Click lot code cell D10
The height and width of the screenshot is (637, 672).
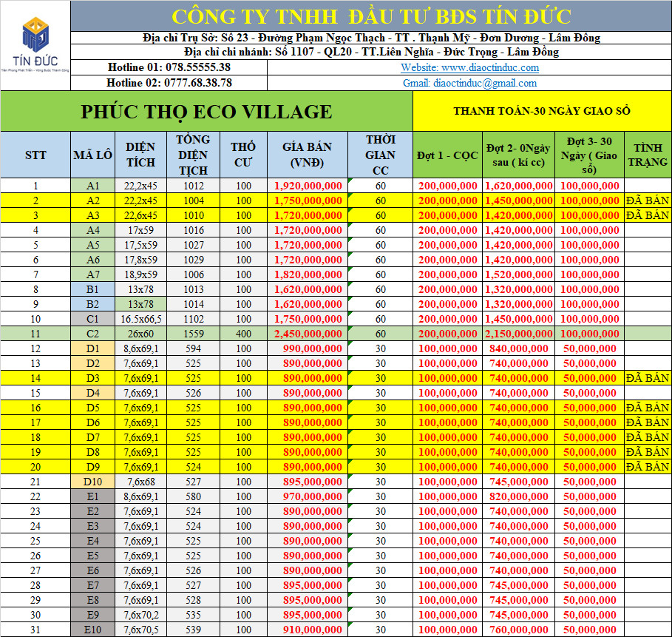pyautogui.click(x=92, y=482)
